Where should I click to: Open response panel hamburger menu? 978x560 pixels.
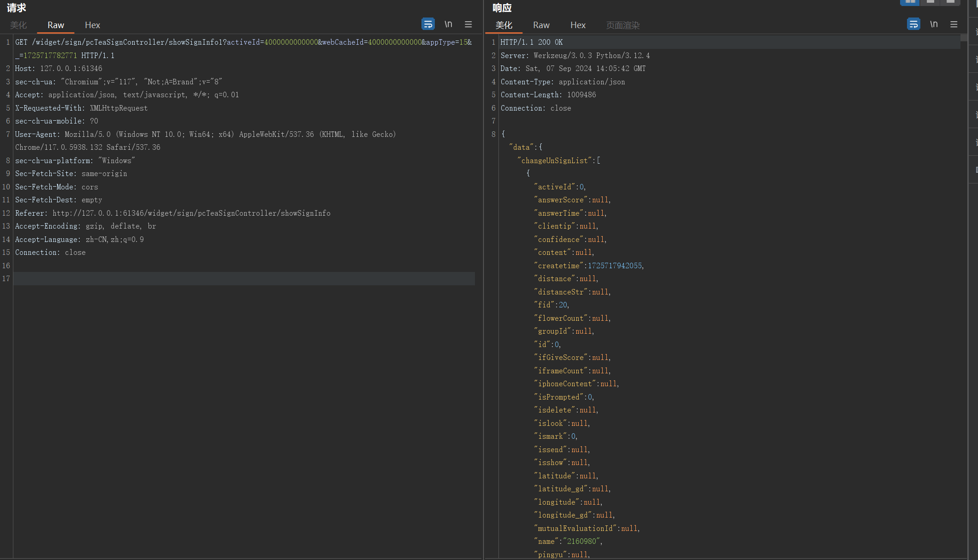coord(954,24)
